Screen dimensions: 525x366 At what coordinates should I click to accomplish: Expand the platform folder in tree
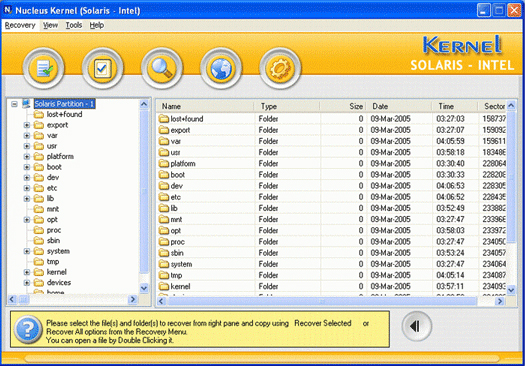27,156
